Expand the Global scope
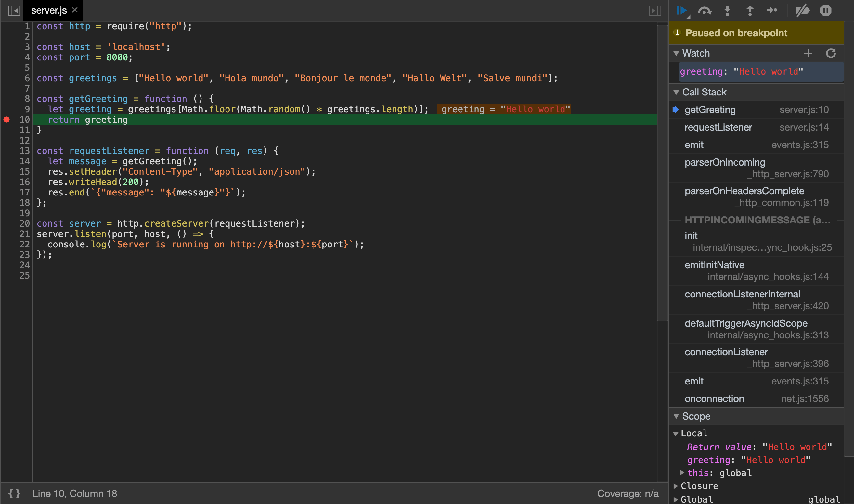The image size is (854, 504). [x=676, y=499]
